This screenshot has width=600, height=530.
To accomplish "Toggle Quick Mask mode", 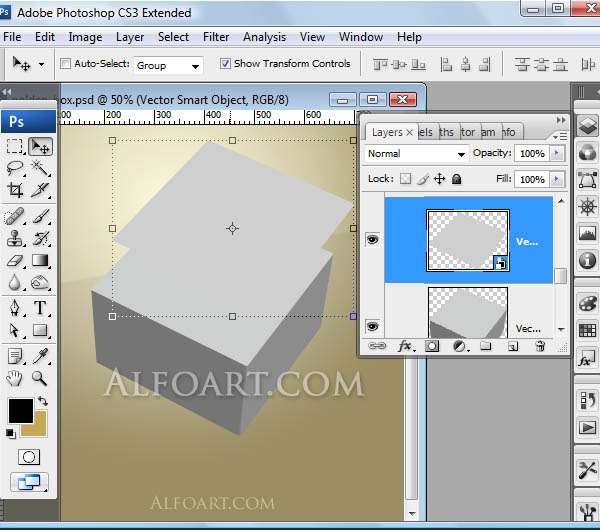I will click(29, 457).
